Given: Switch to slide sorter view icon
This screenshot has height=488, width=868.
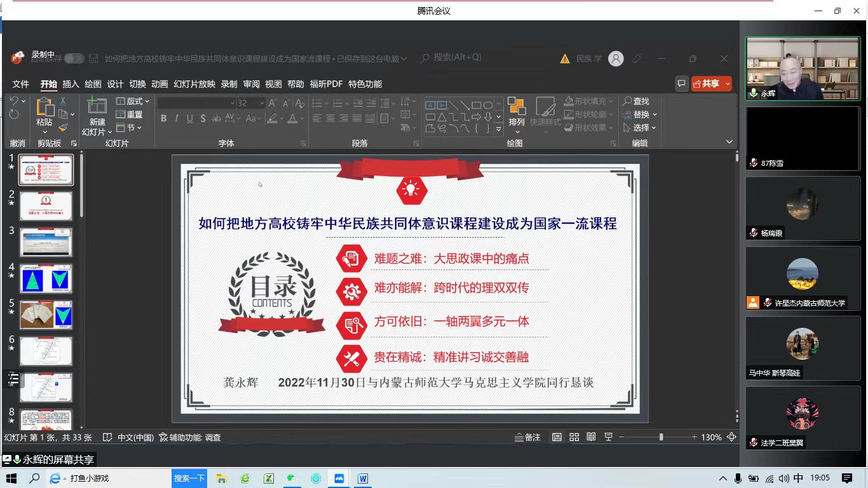Looking at the screenshot, I should coord(574,437).
